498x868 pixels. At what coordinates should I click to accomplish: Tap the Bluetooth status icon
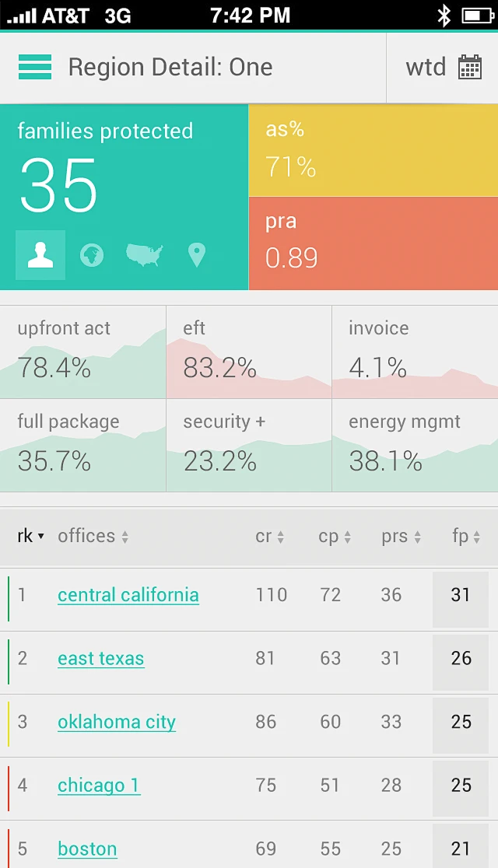coord(444,15)
